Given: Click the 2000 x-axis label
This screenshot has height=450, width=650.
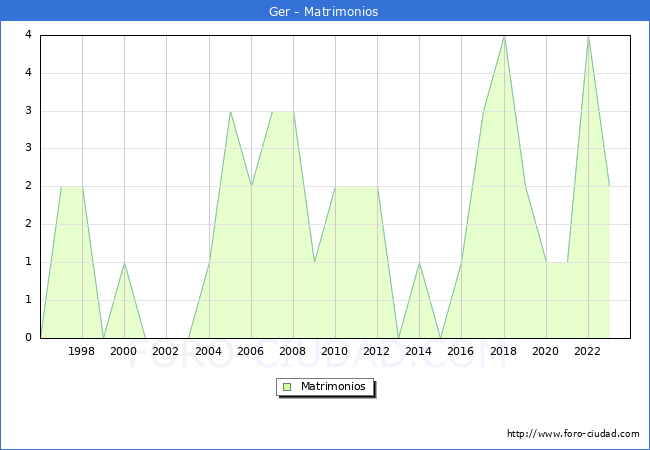Looking at the screenshot, I should click(123, 351).
